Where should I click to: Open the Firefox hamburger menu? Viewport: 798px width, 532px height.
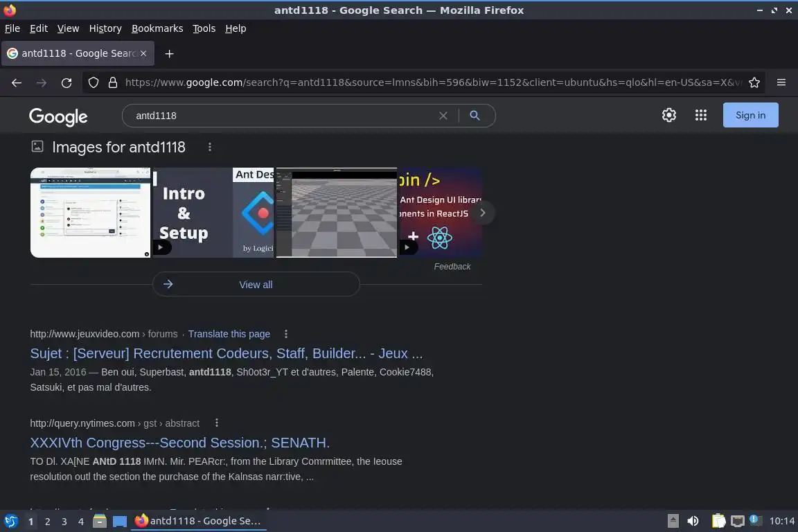(781, 82)
